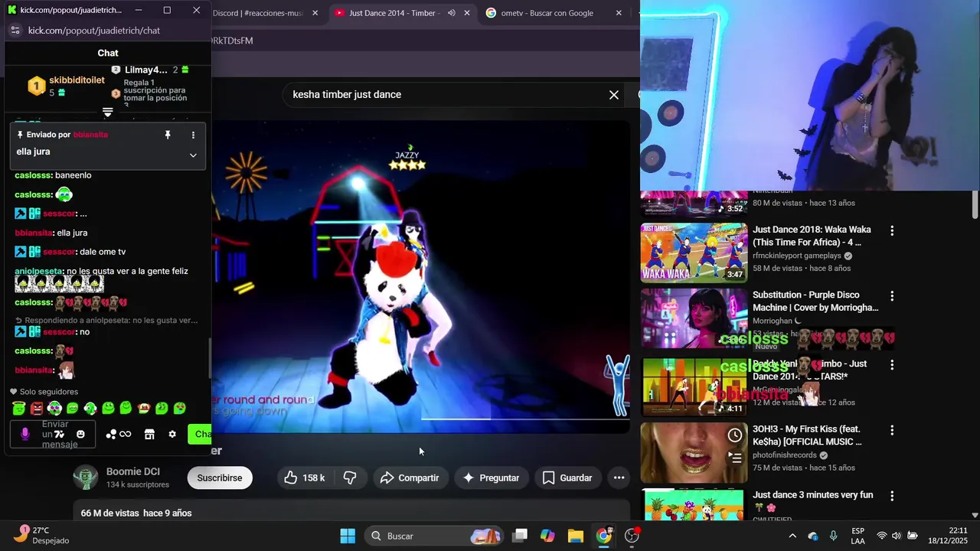Mute the Just Dance tab speaker icon
The height and width of the screenshot is (551, 980).
point(451,13)
